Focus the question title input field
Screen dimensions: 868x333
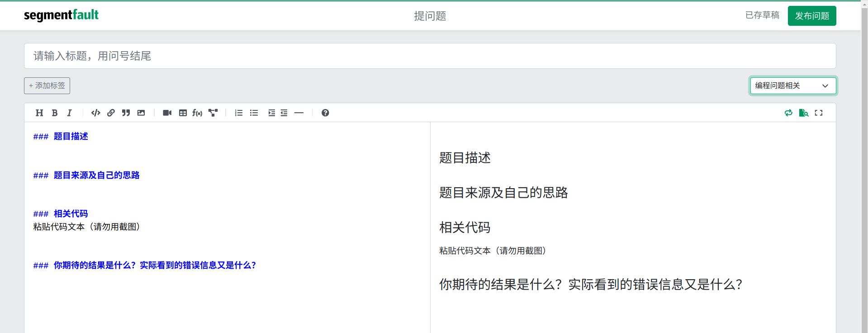point(430,56)
